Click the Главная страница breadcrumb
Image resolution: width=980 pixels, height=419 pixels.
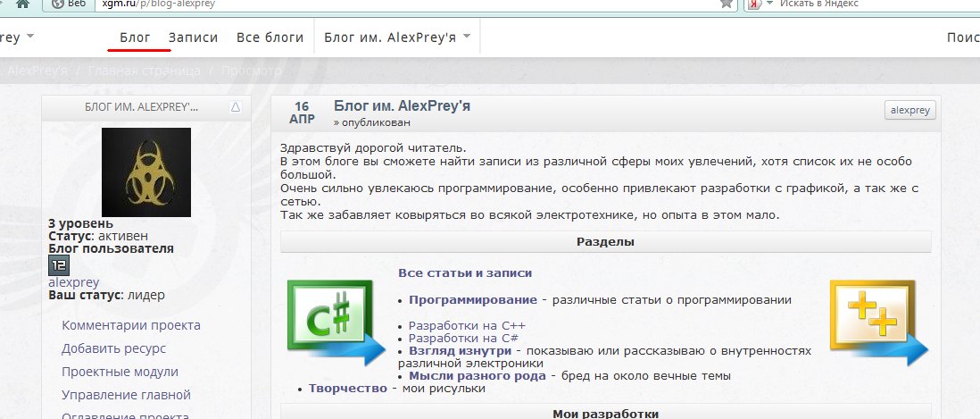[x=145, y=71]
